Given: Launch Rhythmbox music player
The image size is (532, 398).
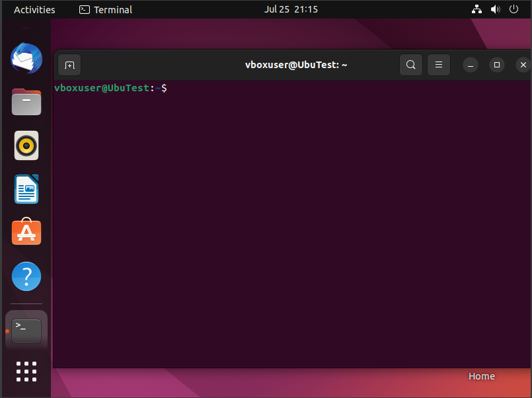Looking at the screenshot, I should (x=26, y=145).
